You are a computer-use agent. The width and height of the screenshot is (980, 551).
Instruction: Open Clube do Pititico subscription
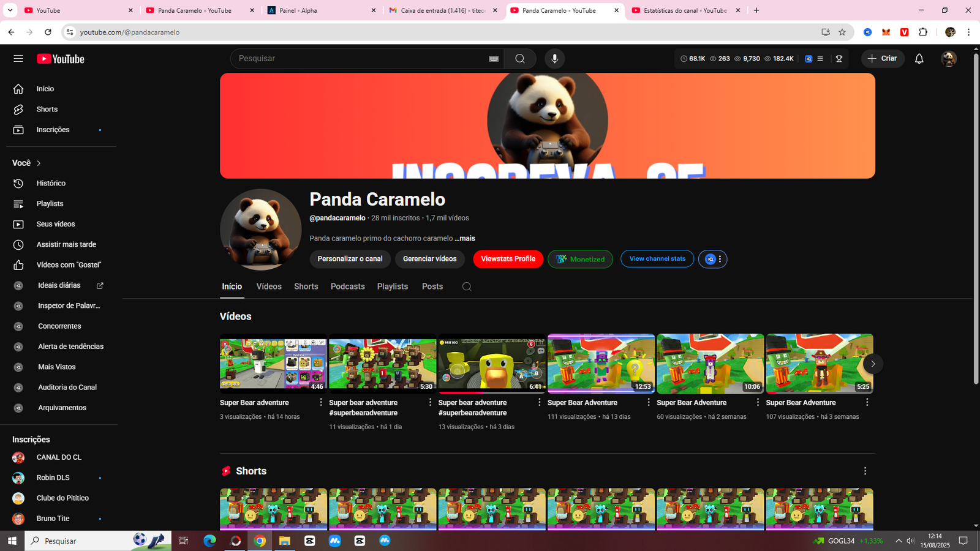[x=59, y=498]
